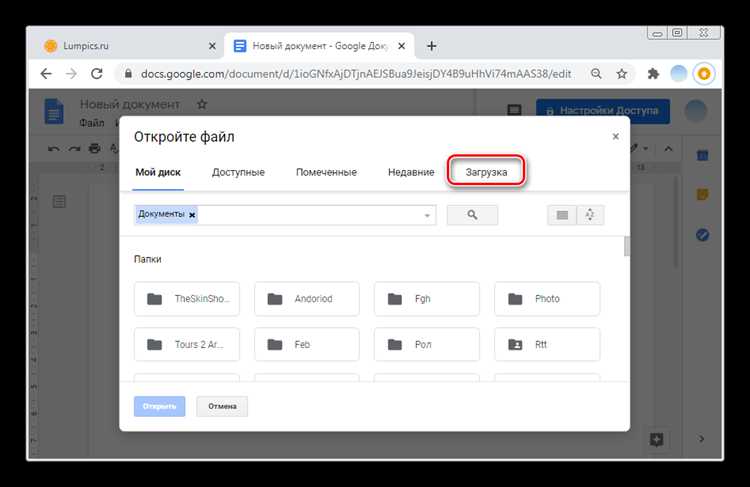This screenshot has height=487, width=750.
Task: Click the Открыть button
Action: [x=159, y=406]
